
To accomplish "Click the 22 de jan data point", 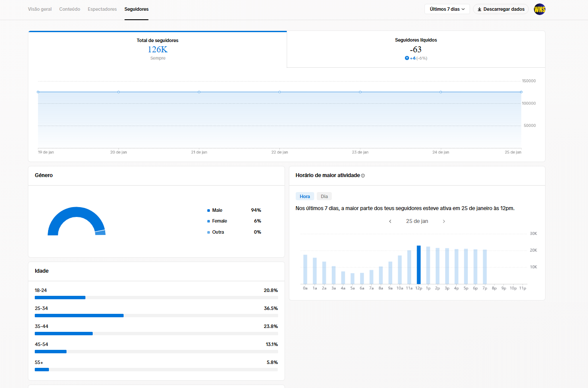I will [279, 92].
